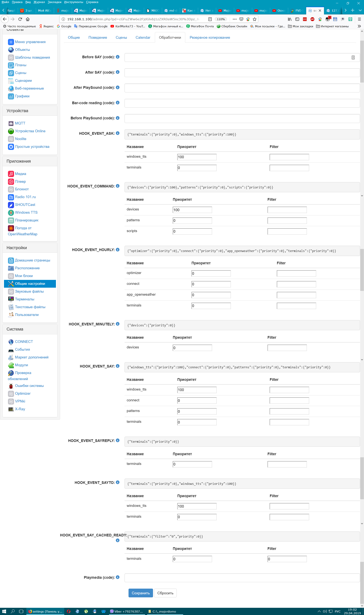Image resolution: width=364 pixels, height=615 pixels.
Task: Open Firefox reader view icon
Action: pyautogui.click(x=210, y=19)
